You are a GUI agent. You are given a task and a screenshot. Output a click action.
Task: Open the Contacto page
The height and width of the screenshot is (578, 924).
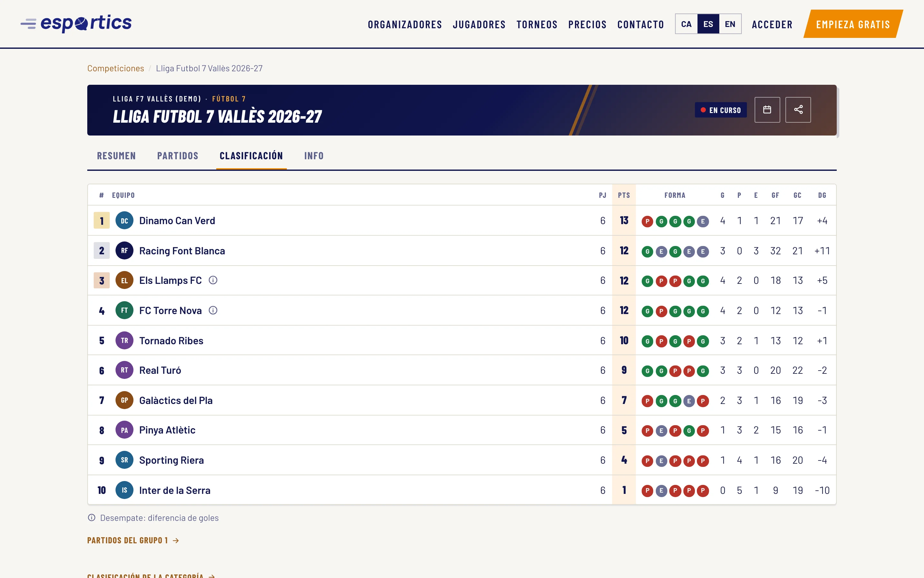(641, 24)
